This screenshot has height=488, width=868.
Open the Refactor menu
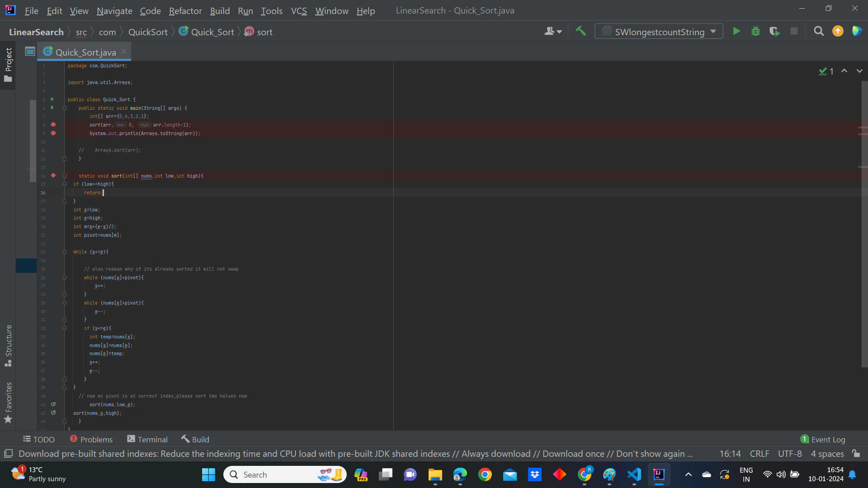point(185,11)
